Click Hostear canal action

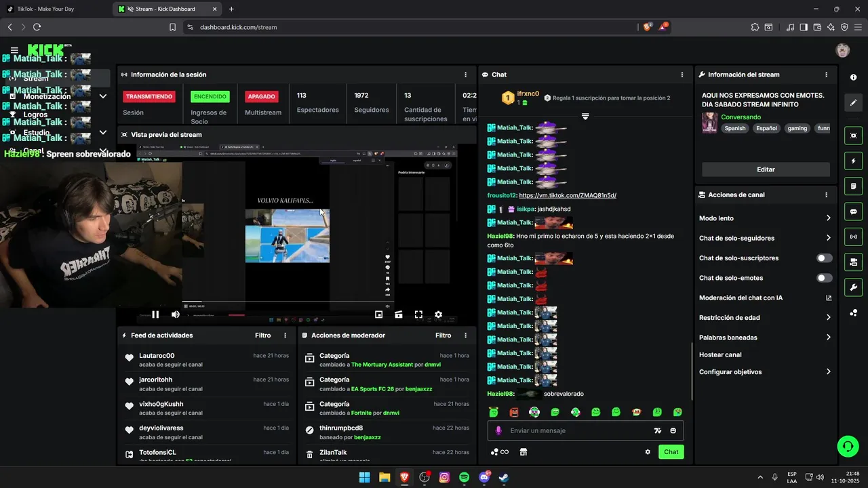pyautogui.click(x=720, y=354)
